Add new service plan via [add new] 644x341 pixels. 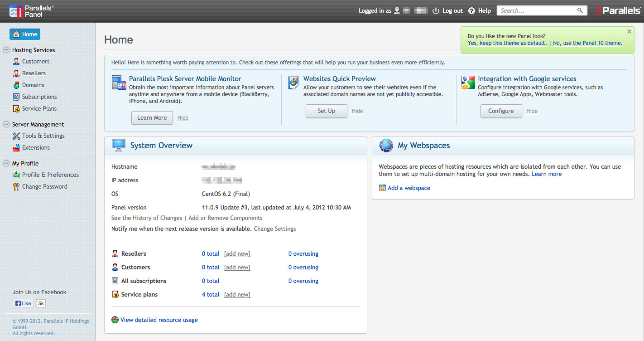tap(237, 295)
